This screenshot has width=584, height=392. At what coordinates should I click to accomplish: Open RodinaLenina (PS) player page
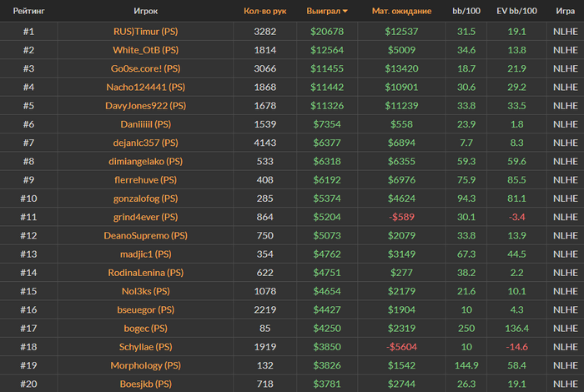point(146,273)
